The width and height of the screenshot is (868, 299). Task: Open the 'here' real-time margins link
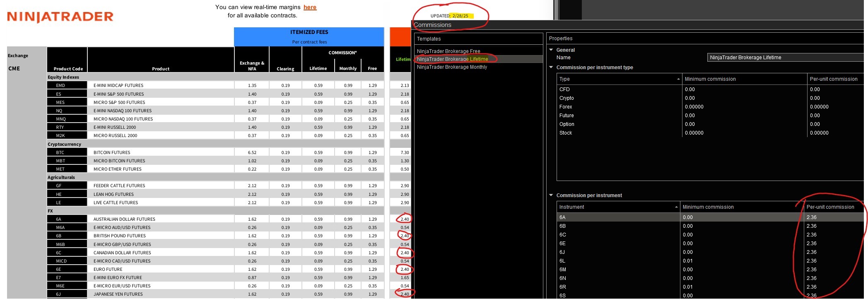(x=310, y=7)
